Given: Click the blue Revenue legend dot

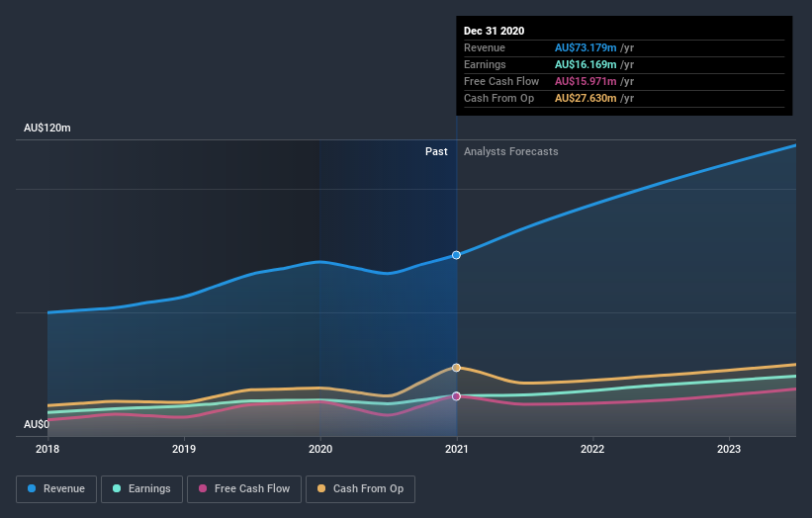Looking at the screenshot, I should coord(32,488).
